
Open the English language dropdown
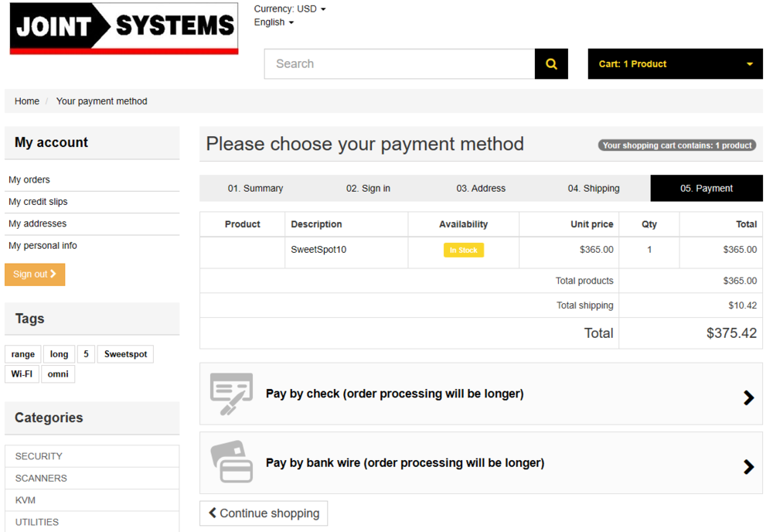point(273,22)
